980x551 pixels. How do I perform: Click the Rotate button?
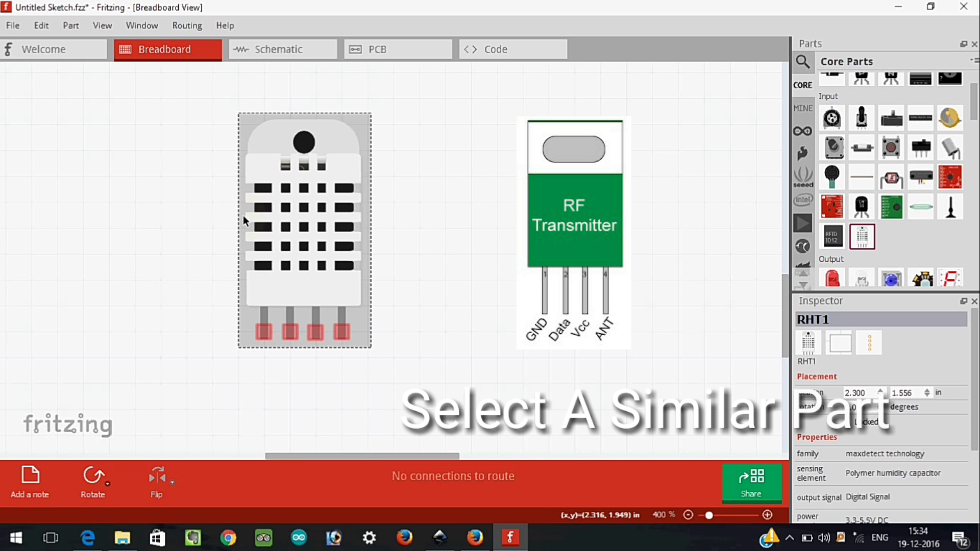coord(93,482)
